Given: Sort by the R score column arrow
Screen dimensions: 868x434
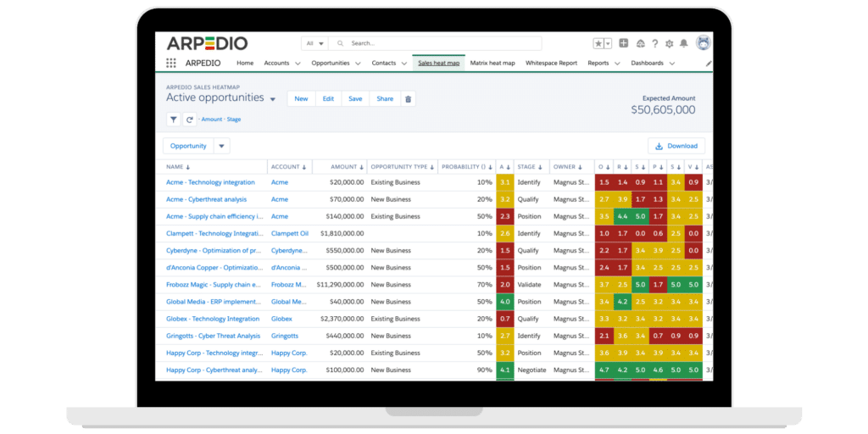Looking at the screenshot, I should tap(626, 167).
